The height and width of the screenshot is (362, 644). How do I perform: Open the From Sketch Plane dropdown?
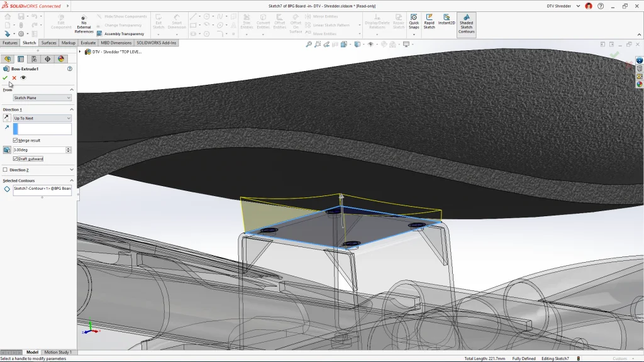point(42,98)
